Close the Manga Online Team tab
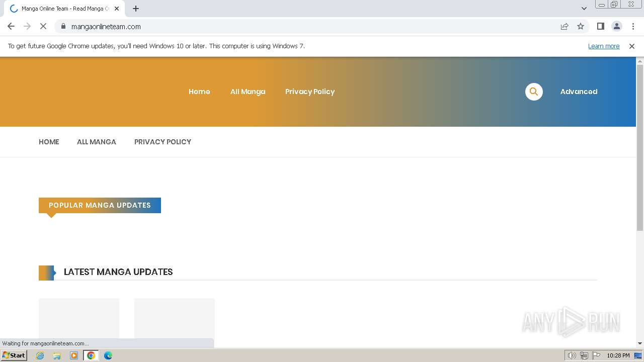644x362 pixels. point(117,9)
